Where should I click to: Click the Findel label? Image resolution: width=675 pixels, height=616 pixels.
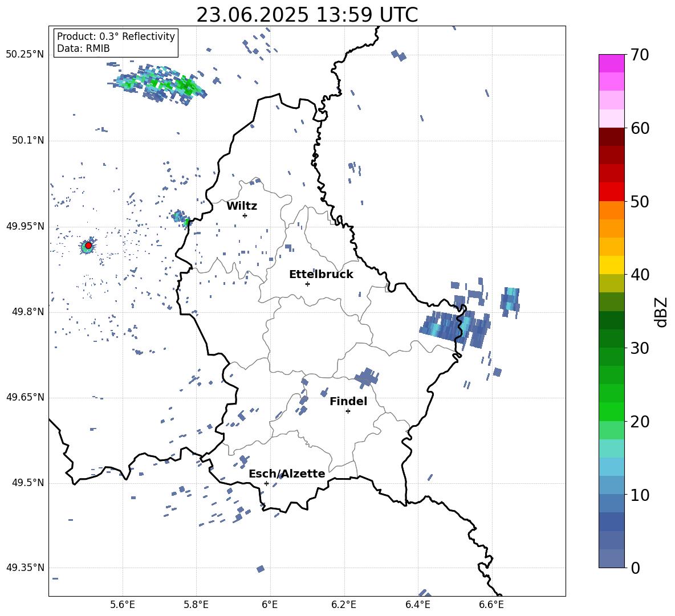[348, 401]
